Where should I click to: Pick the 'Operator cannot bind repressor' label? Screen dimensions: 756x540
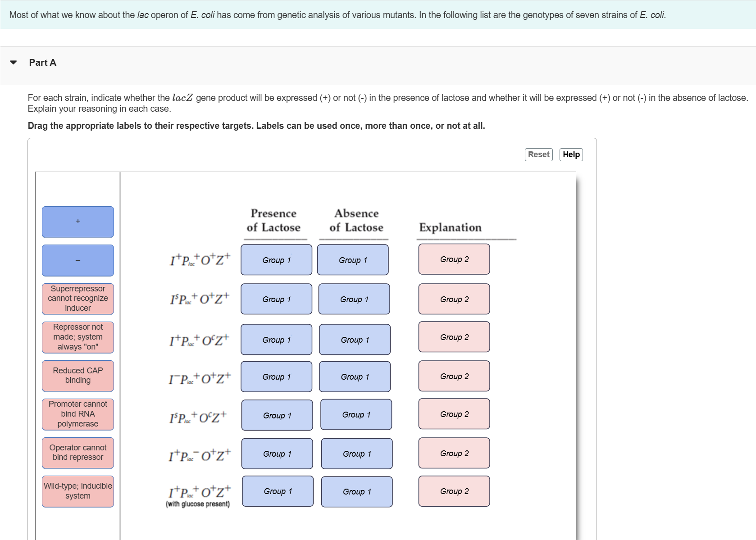(77, 453)
